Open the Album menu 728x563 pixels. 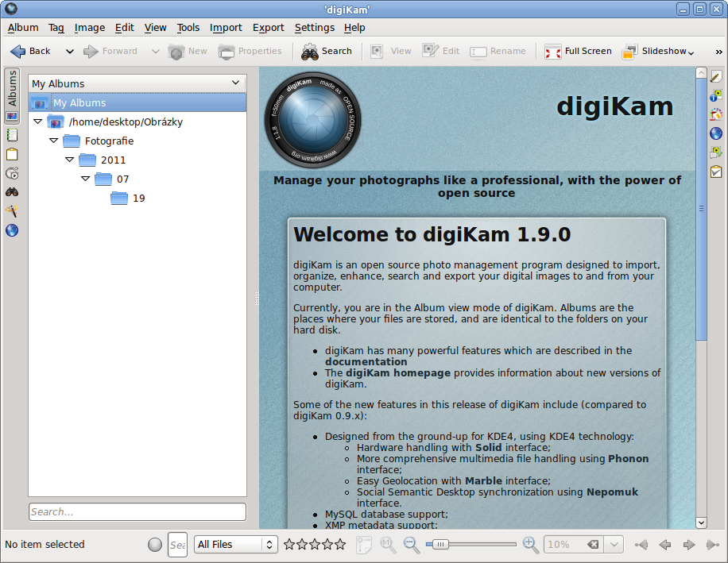[x=23, y=28]
